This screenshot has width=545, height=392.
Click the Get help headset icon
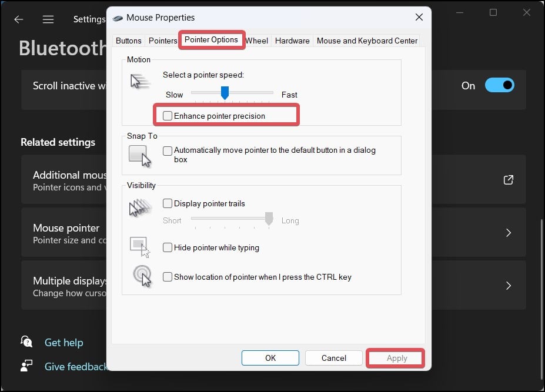26,342
